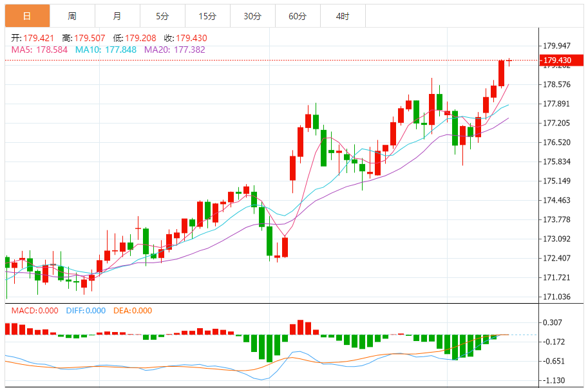Click the 收:179.430 close price value
Screen dimensions: 588x388
point(185,38)
